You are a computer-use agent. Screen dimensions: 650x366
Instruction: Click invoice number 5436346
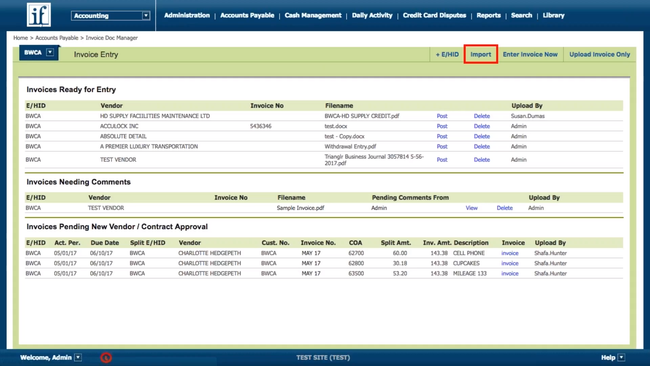[261, 126]
